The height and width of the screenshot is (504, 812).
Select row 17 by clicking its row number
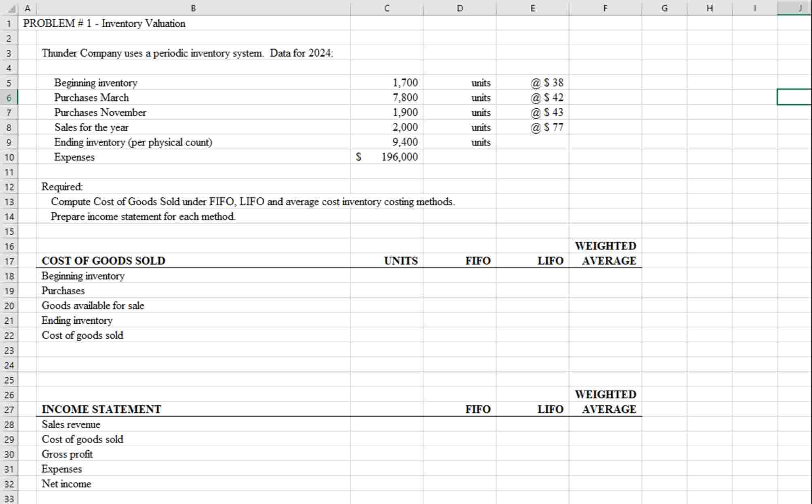[8, 261]
